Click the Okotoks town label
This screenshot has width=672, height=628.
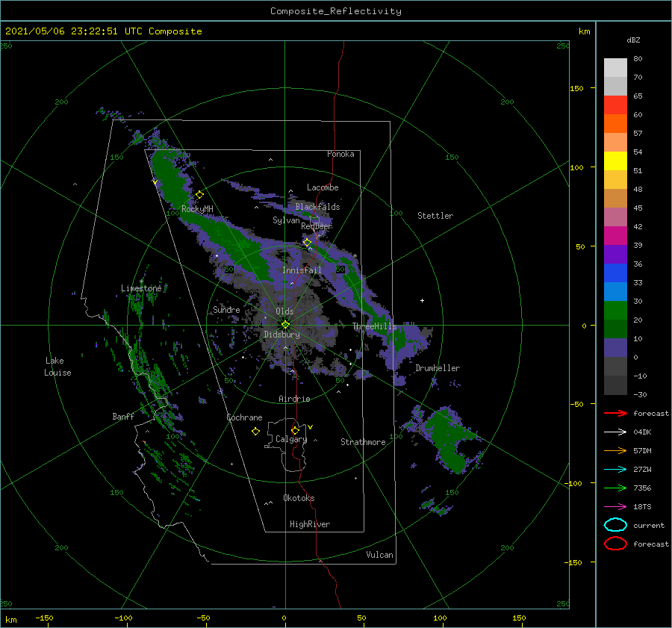coord(299,498)
